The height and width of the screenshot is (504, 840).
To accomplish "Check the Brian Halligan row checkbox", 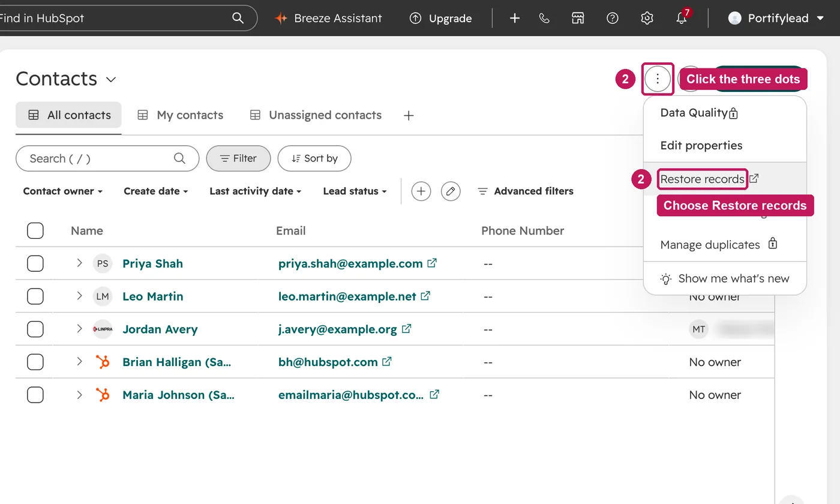I will (x=35, y=362).
